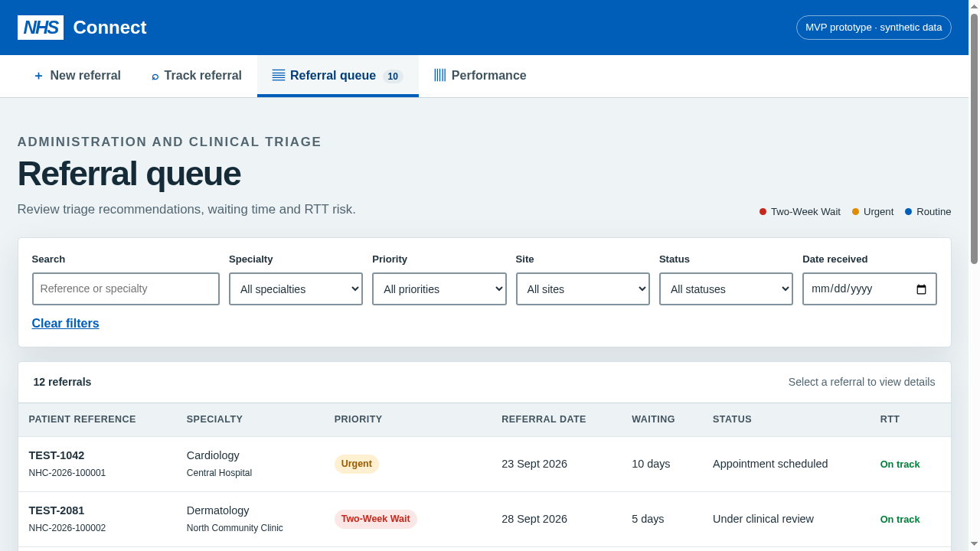The width and height of the screenshot is (980, 551).
Task: Click the 10 count badge on Referral queue
Action: (393, 77)
